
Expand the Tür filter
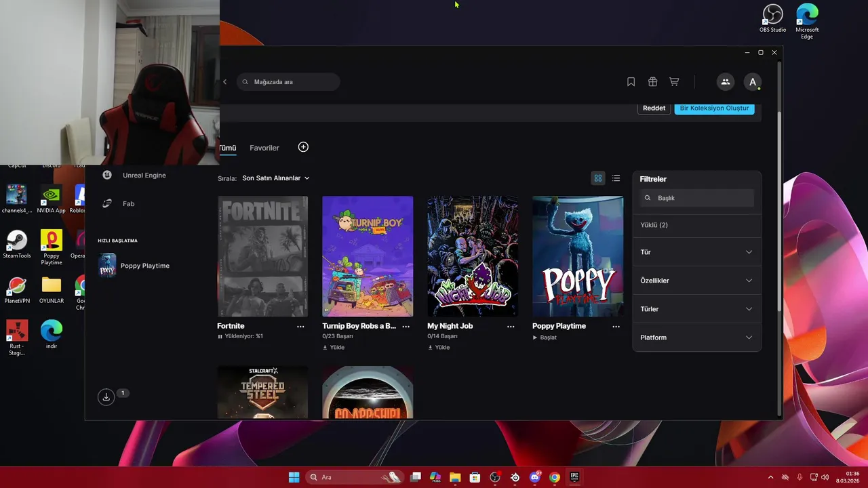pos(696,252)
